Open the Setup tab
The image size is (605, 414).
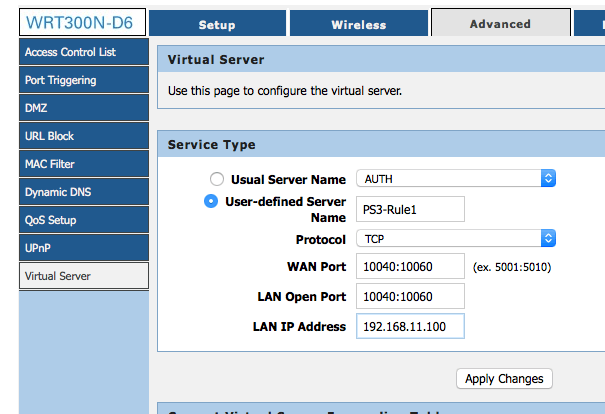217,23
